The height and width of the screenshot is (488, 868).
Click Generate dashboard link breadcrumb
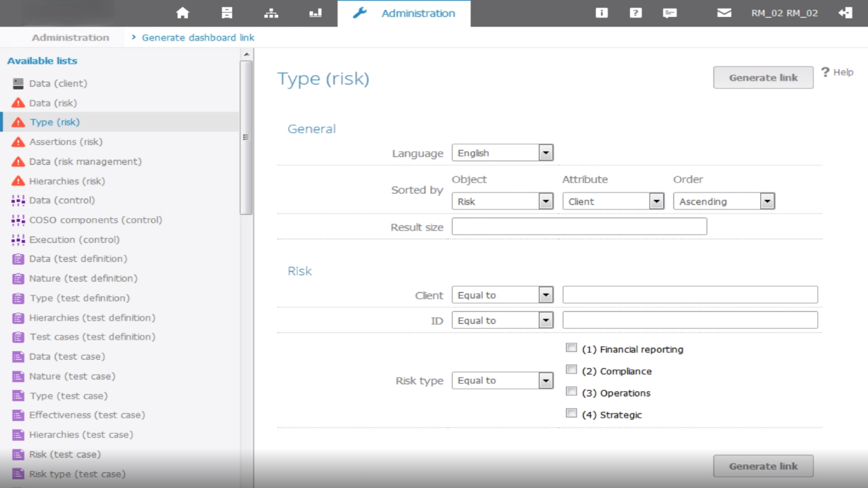(198, 37)
